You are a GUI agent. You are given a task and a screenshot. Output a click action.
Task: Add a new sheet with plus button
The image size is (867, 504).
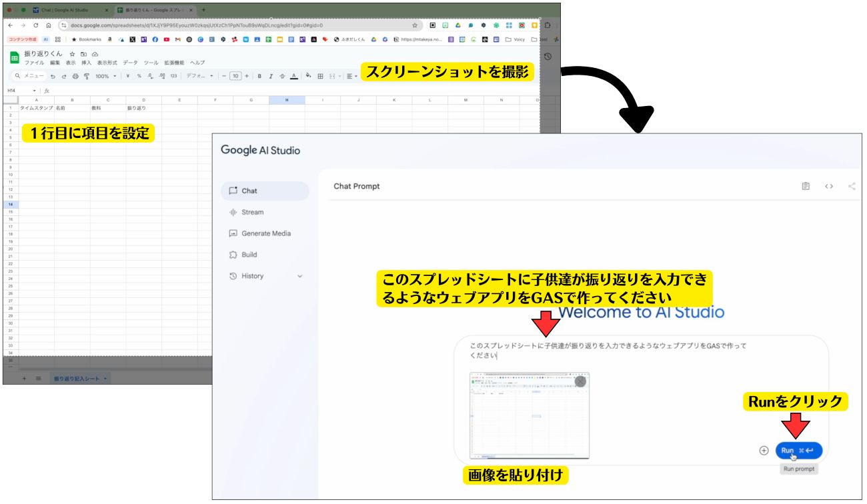(x=25, y=379)
